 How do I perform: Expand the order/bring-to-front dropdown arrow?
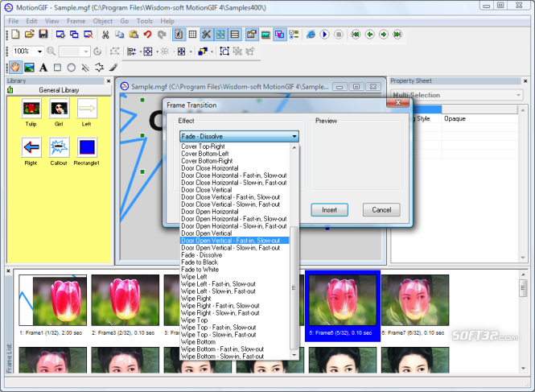click(x=212, y=52)
